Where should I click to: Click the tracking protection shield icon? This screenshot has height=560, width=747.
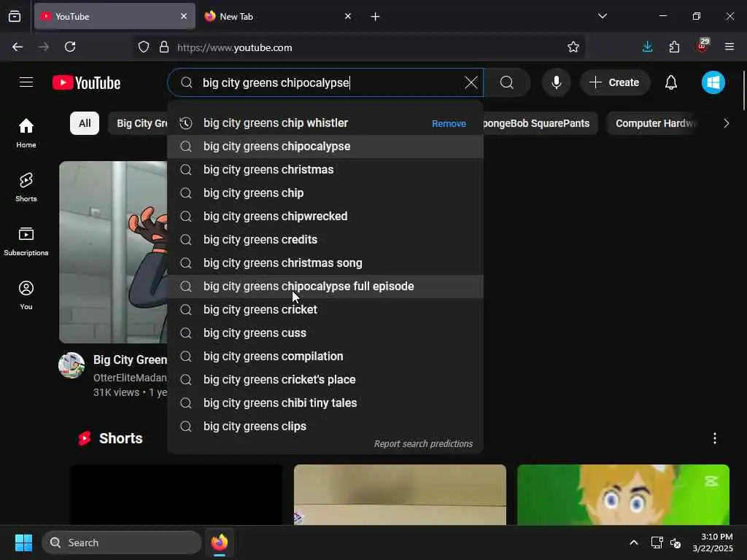tap(144, 47)
